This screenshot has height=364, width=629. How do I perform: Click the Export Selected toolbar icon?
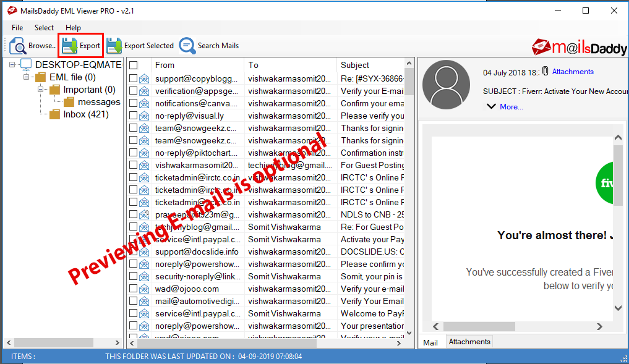point(114,45)
